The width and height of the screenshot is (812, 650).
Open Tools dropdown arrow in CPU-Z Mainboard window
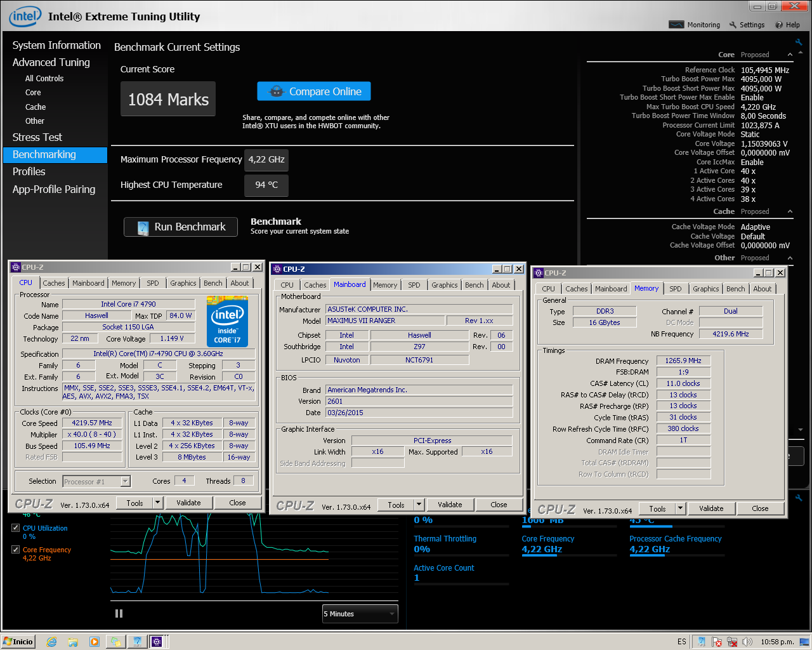[419, 505]
